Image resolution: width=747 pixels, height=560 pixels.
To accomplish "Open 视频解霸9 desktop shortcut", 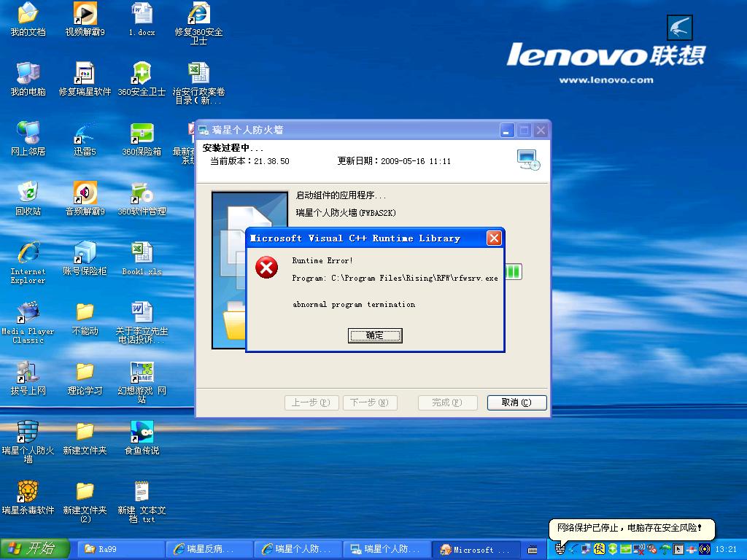I will (85, 19).
